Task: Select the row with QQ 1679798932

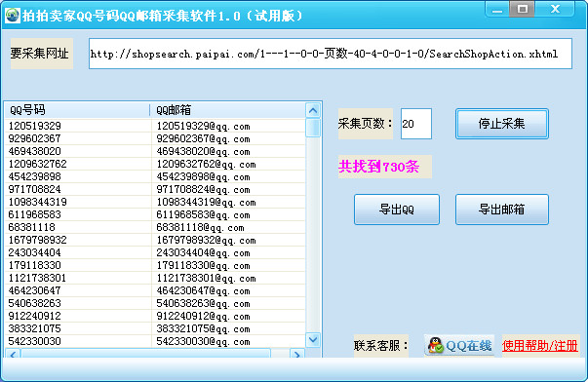Action: click(x=155, y=240)
